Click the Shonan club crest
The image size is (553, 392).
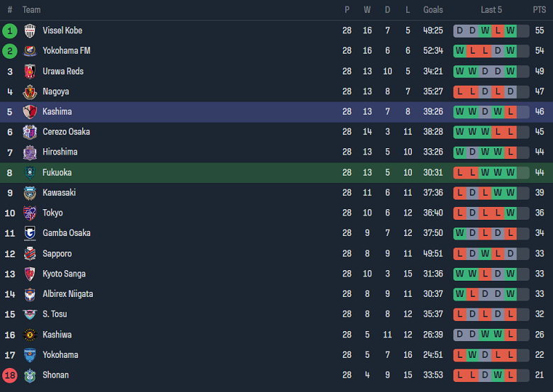30,375
